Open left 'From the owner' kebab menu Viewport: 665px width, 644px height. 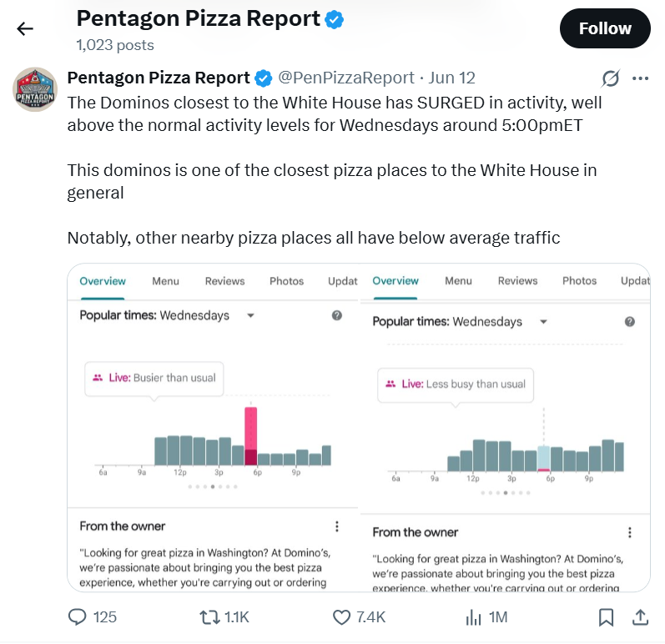(x=337, y=526)
